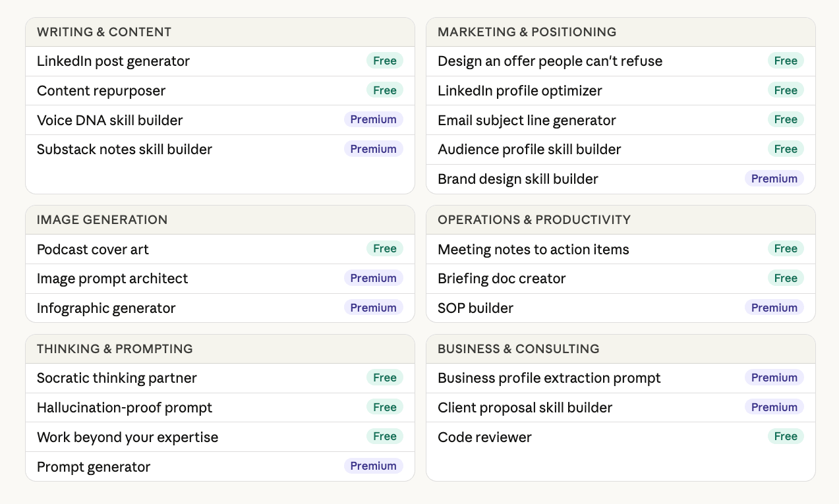This screenshot has height=504, width=839.
Task: Select LinkedIn profile optimizer
Action: (x=621, y=91)
